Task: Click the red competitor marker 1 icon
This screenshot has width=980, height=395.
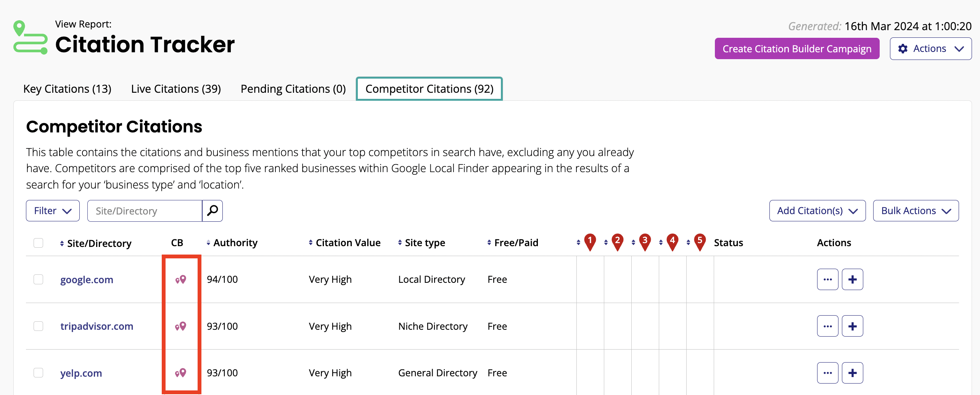Action: 590,240
